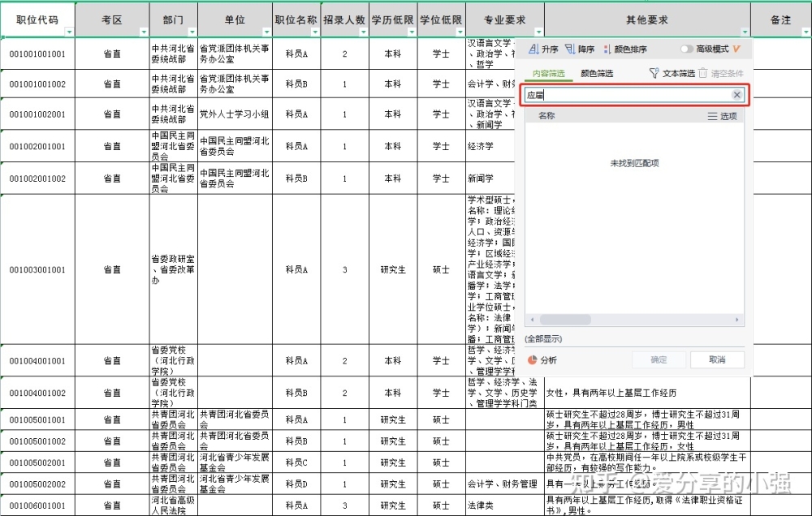Open the 学历低限 column filter dropdown
Viewport: 812px width, 516px height.
click(412, 32)
